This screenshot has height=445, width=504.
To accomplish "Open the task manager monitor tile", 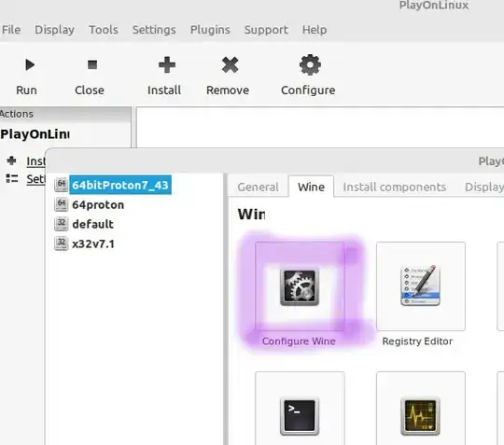I will coord(421,408).
